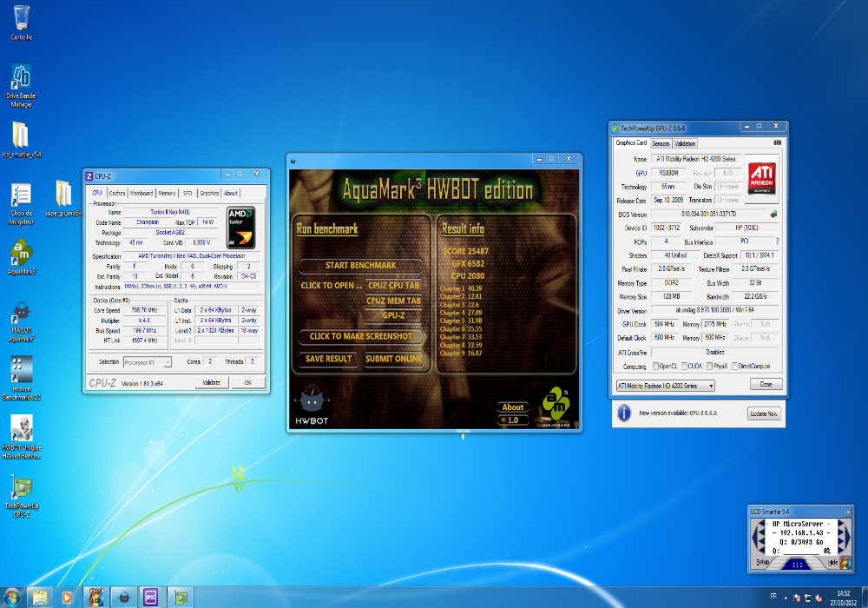The width and height of the screenshot is (868, 608).
Task: Click LCD Smartie right blue arrows
Action: [x=844, y=537]
